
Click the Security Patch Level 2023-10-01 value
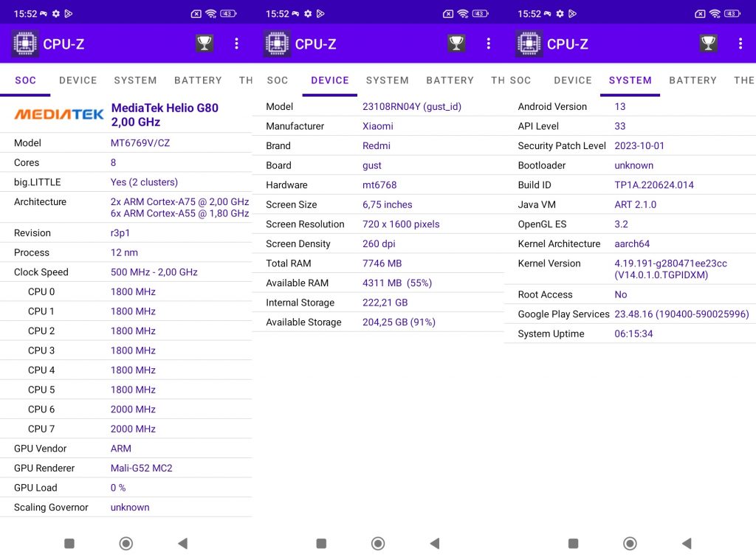(x=639, y=146)
